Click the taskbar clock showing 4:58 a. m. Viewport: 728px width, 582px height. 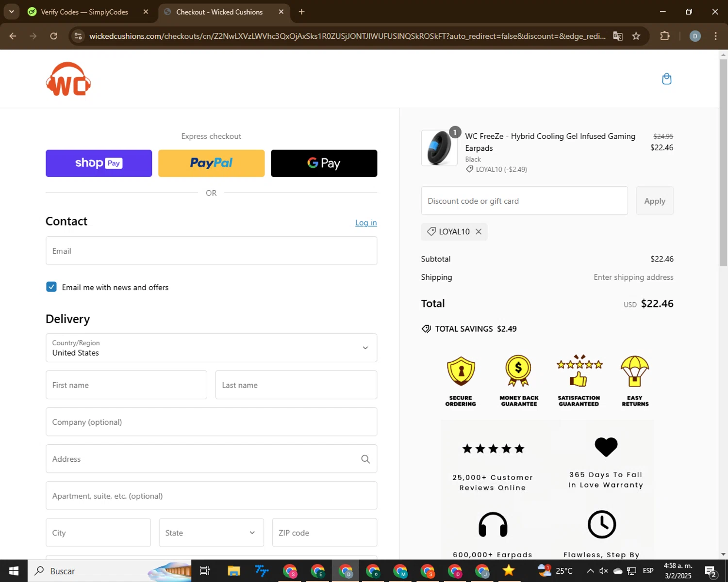click(x=678, y=571)
